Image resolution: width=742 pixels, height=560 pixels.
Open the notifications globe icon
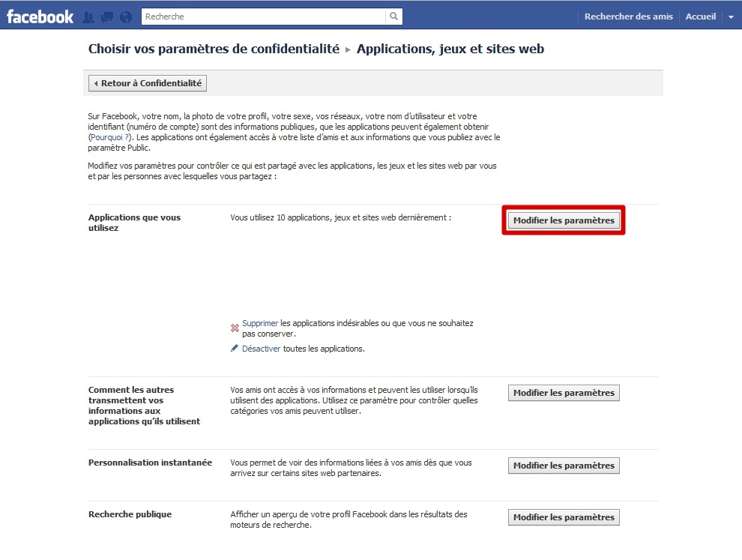click(x=125, y=17)
